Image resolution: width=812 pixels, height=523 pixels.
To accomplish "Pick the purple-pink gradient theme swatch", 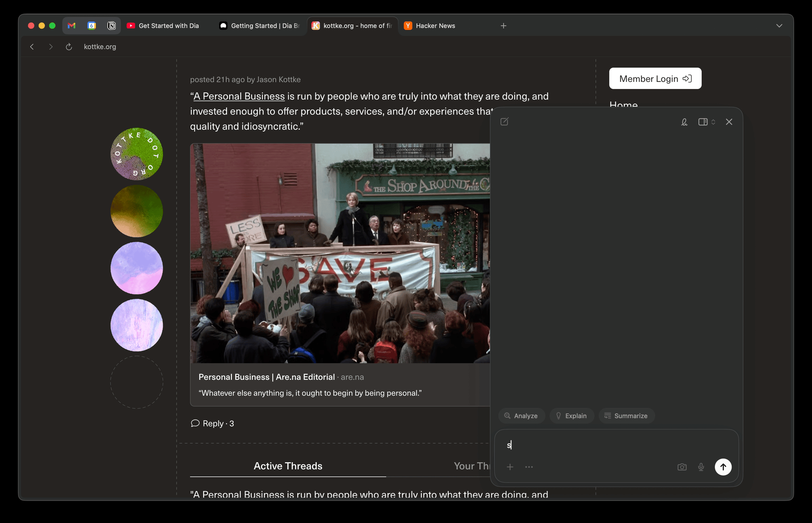I will click(136, 268).
